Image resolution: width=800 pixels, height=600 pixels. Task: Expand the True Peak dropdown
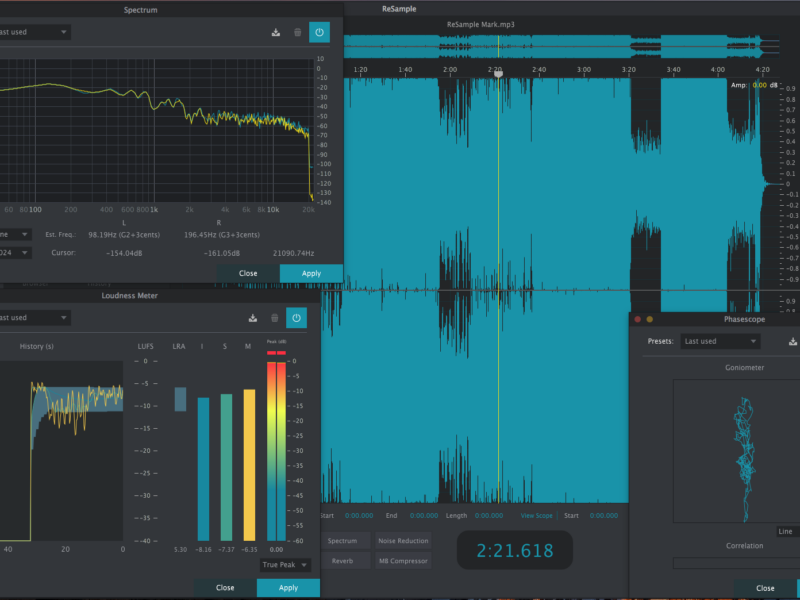pos(285,565)
